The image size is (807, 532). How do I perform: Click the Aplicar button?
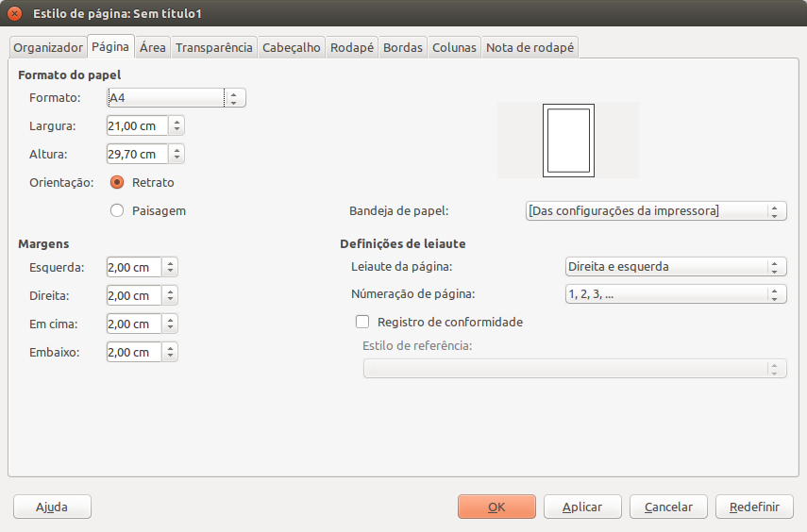[x=582, y=507]
